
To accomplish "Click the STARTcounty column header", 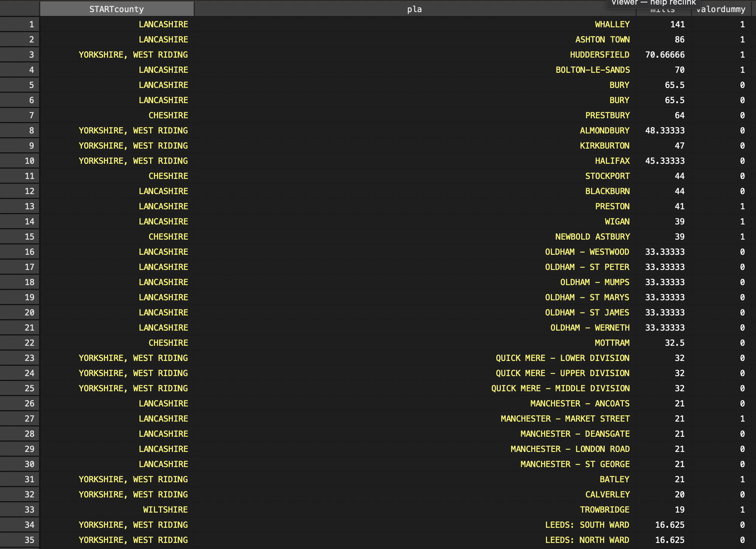I will [117, 9].
